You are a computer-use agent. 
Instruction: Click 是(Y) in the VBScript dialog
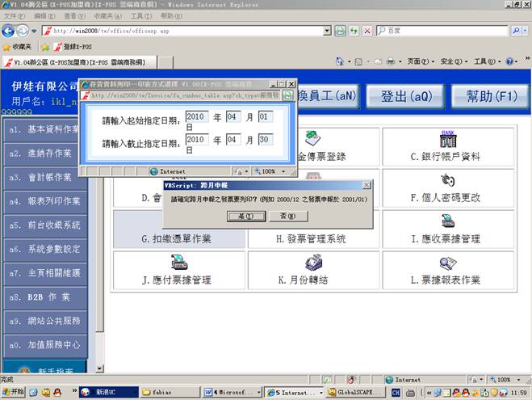pyautogui.click(x=247, y=216)
